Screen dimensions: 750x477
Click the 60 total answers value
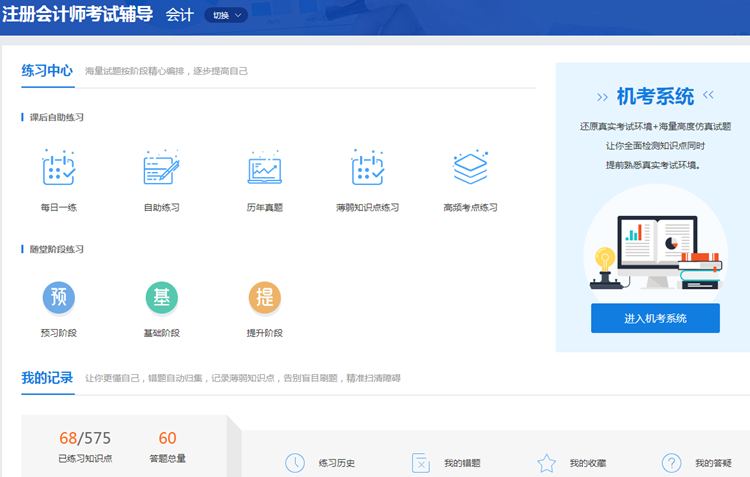point(167,438)
